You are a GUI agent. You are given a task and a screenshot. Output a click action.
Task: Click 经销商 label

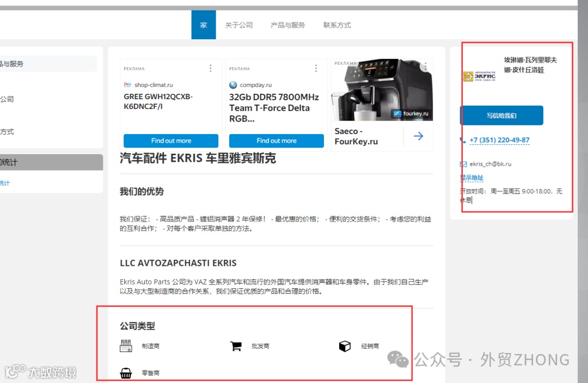click(x=370, y=346)
